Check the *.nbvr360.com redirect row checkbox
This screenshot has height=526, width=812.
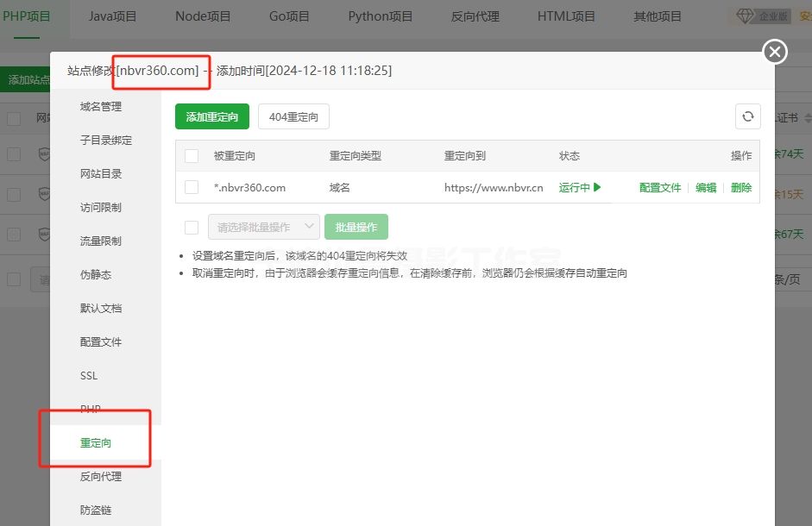click(192, 187)
